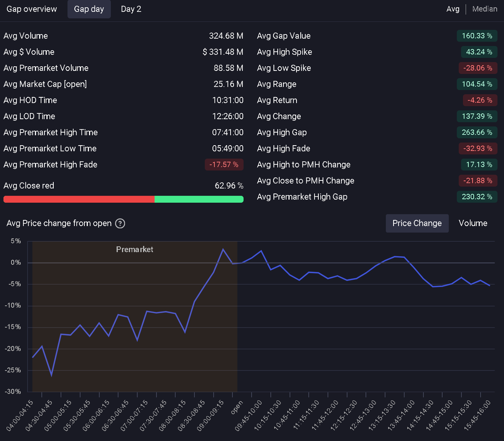Select the Gap day tab
Image resolution: width=504 pixels, height=441 pixels.
coord(89,9)
